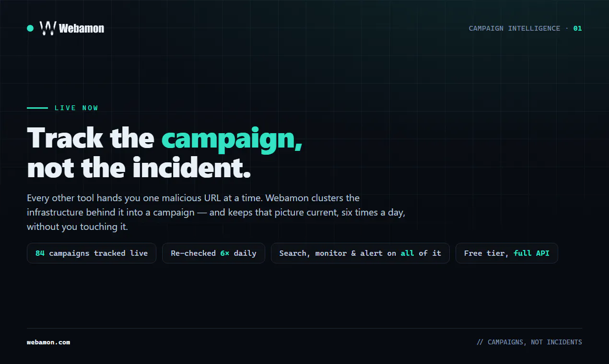Select the "Free tier, full API" pill

(507, 253)
